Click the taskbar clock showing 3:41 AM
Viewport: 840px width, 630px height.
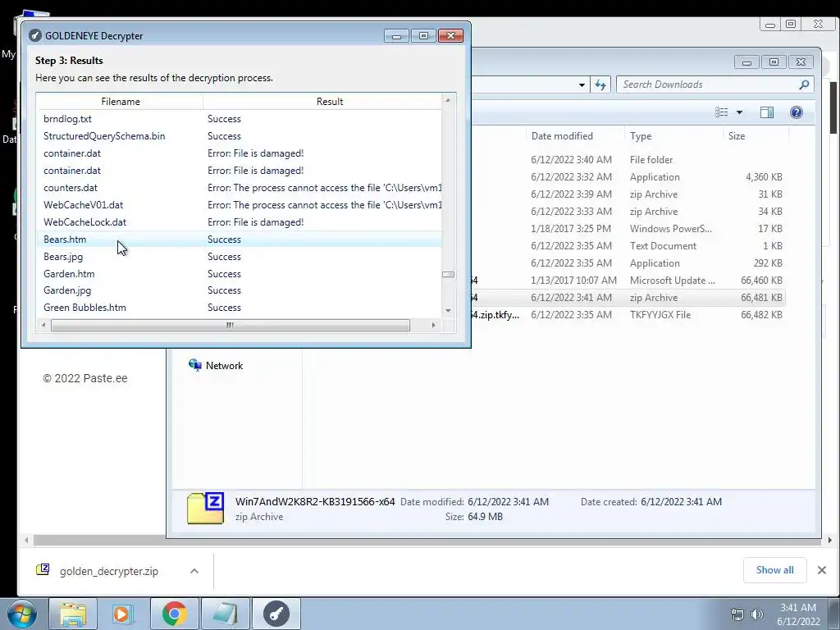[x=798, y=614]
